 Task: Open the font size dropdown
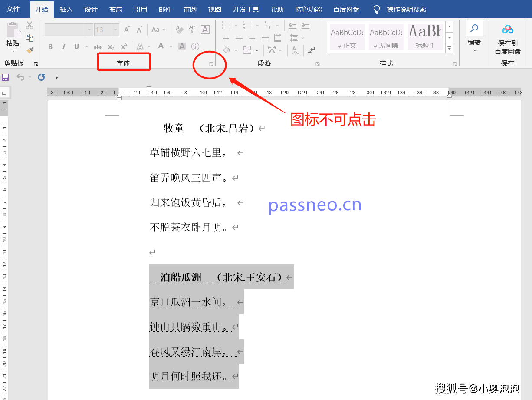pyautogui.click(x=115, y=30)
